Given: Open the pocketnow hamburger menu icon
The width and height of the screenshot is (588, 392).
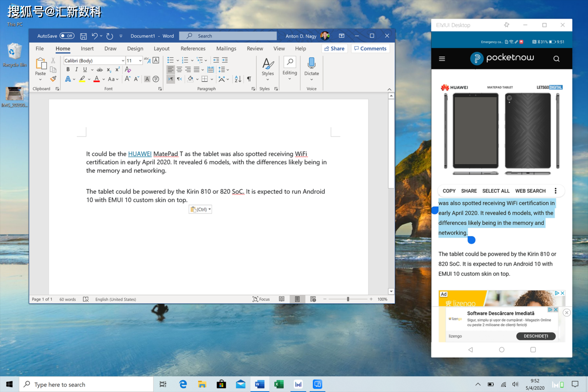Looking at the screenshot, I should click(442, 59).
